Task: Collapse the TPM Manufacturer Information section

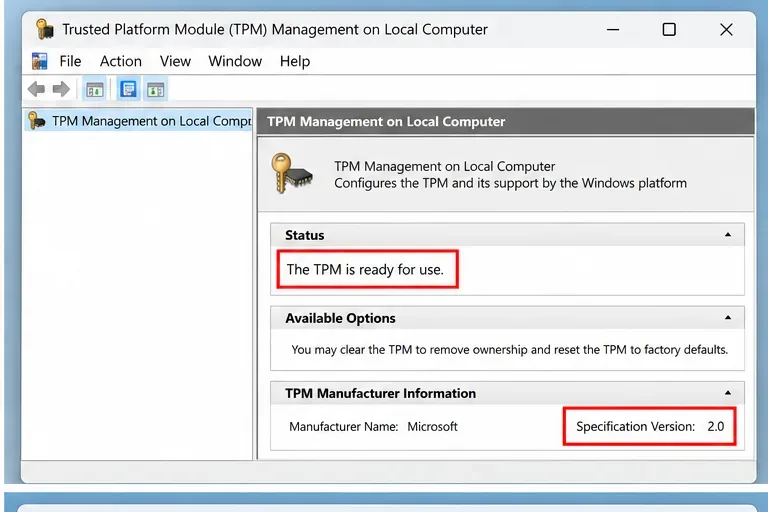Action: click(728, 393)
